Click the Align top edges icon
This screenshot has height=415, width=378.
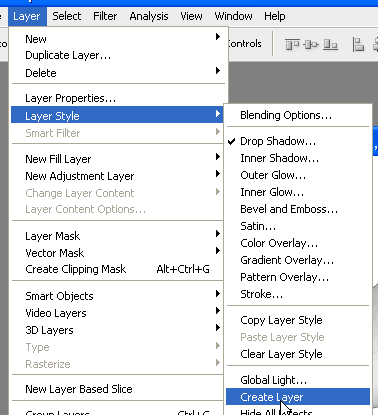(x=292, y=44)
